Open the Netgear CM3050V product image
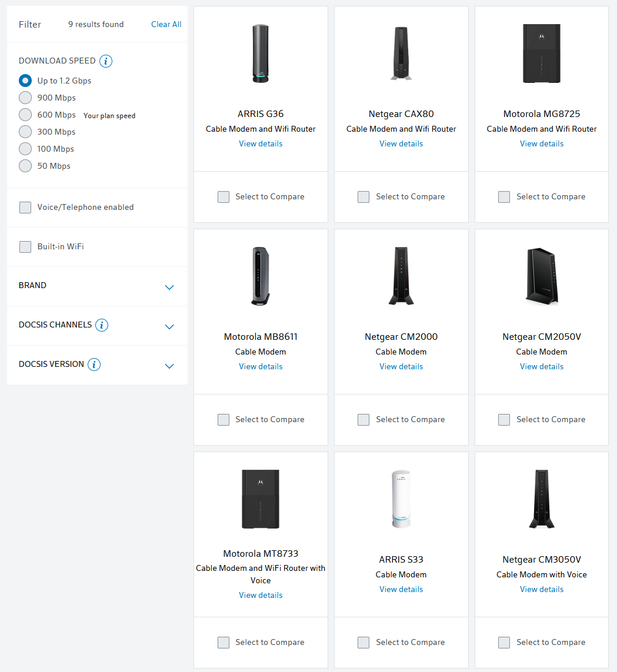Image resolution: width=617 pixels, height=672 pixels. coord(542,499)
